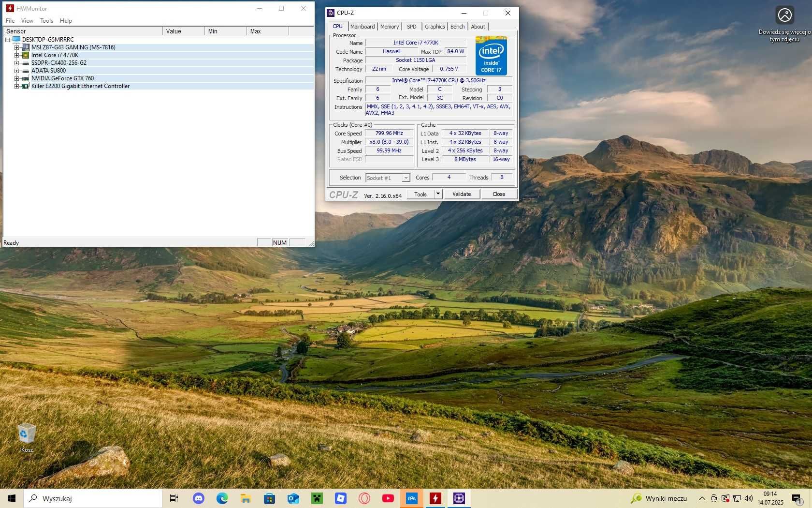Screen dimensions: 812x508
Task: Click the CPU-Z title bar chip icon
Action: coord(331,13)
